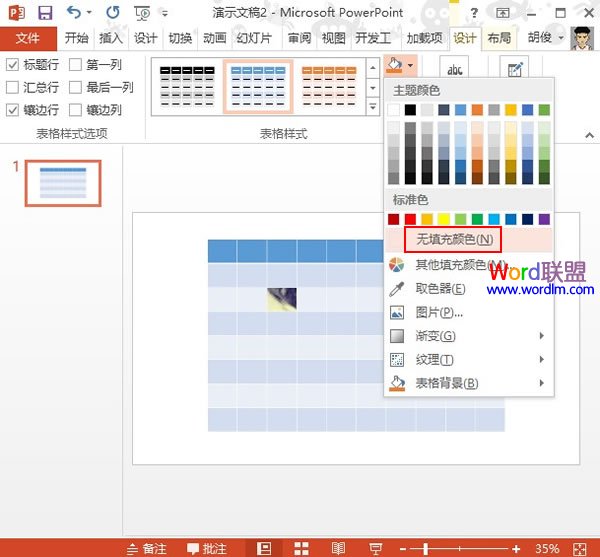Open Comments pane from status bar

[x=207, y=549]
